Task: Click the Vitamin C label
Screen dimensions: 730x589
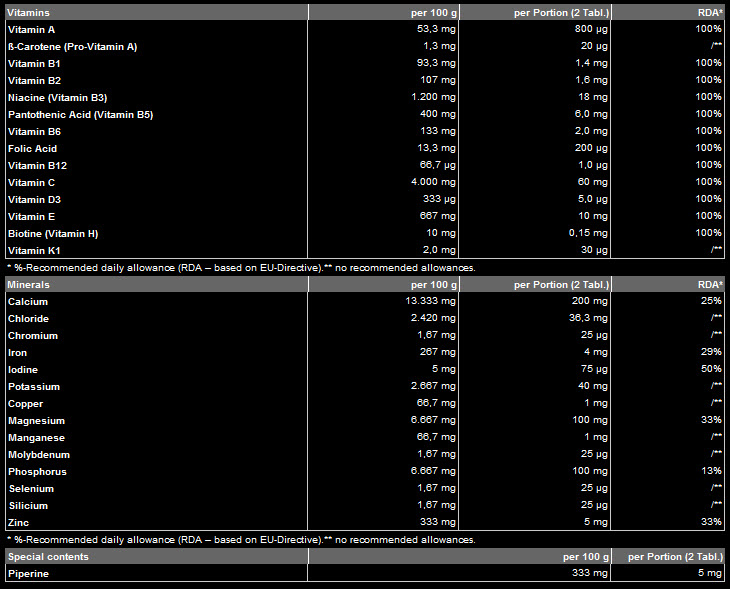Action: [31, 183]
